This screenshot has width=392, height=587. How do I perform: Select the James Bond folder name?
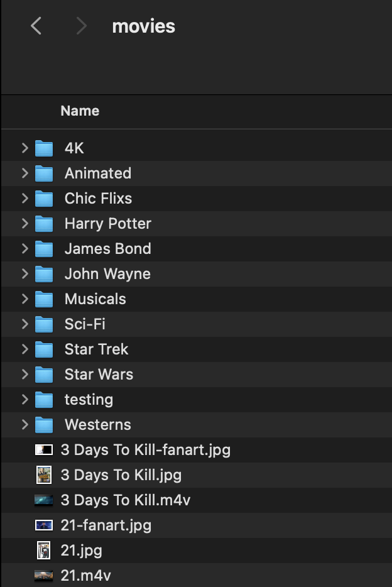[x=108, y=248]
